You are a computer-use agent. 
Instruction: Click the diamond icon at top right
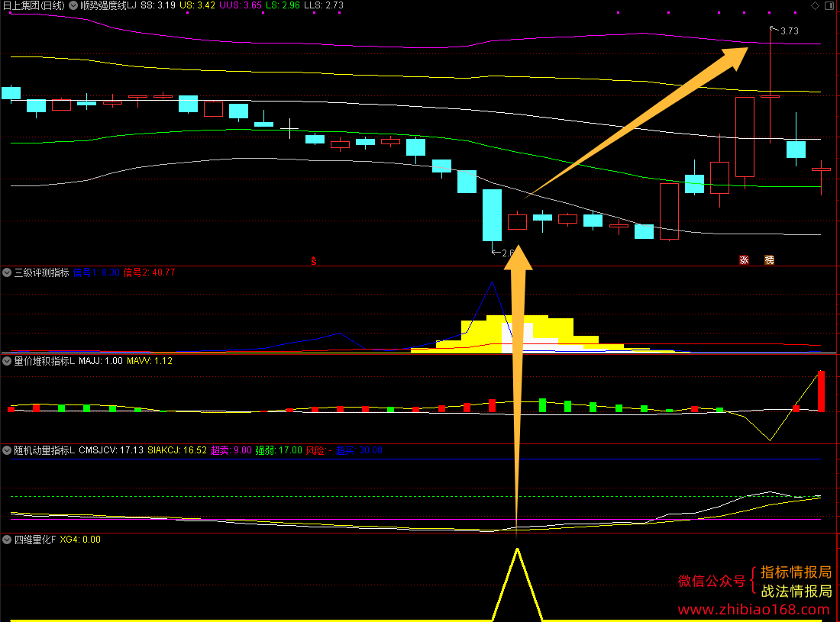pyautogui.click(x=815, y=5)
